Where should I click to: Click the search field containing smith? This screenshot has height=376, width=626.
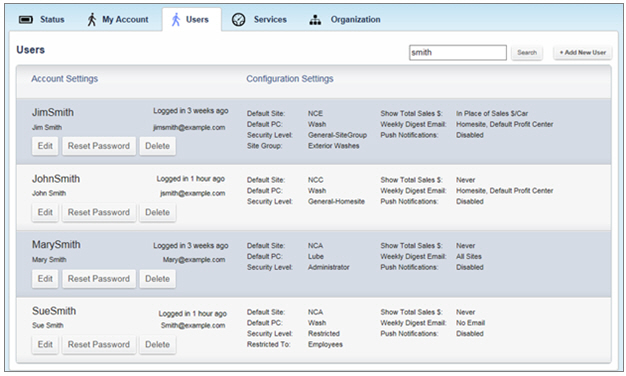pos(458,52)
